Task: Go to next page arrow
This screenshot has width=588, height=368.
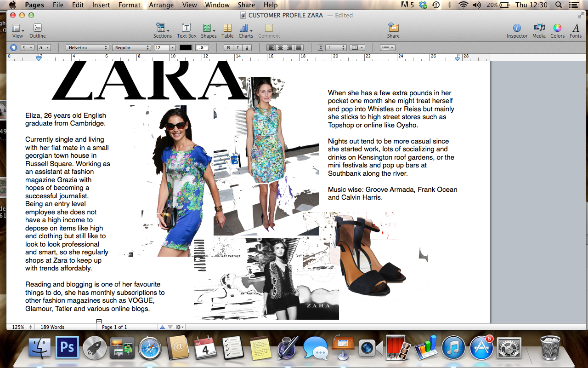Action: 170,327
